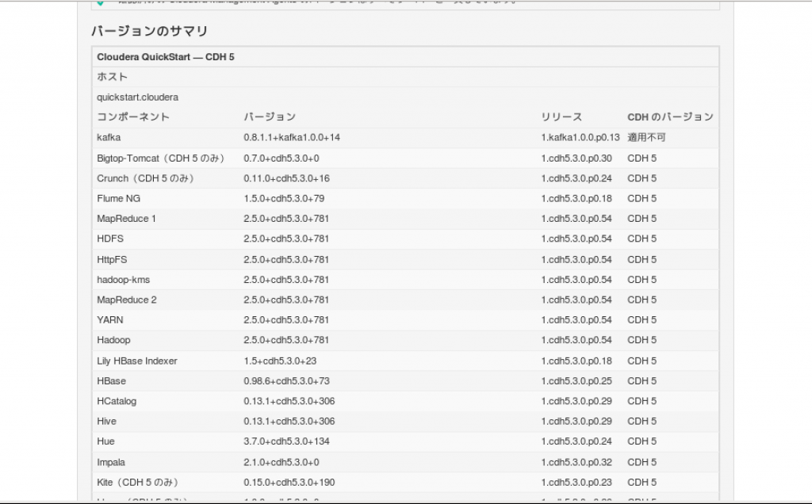
Task: Select the Lily HBase Indexer component
Action: pyautogui.click(x=137, y=361)
